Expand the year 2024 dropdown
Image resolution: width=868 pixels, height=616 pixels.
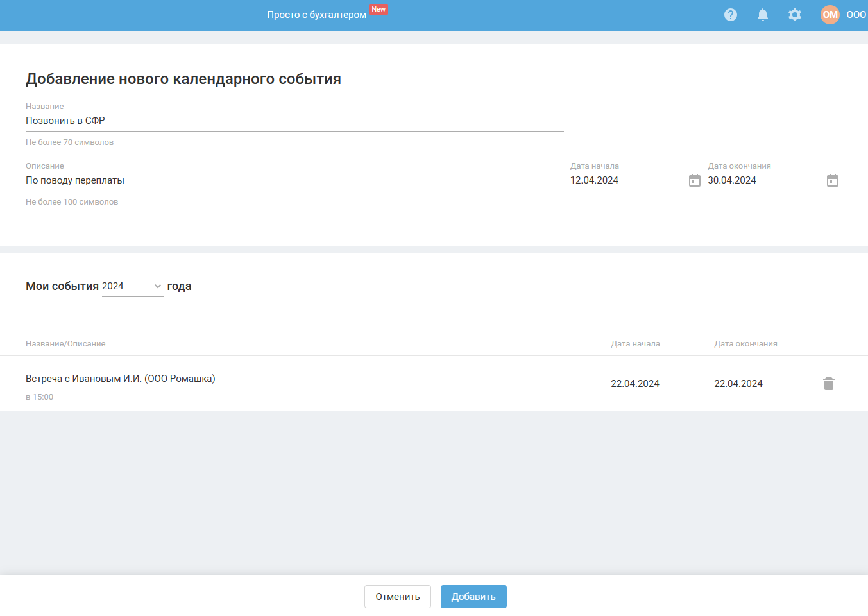[133, 286]
